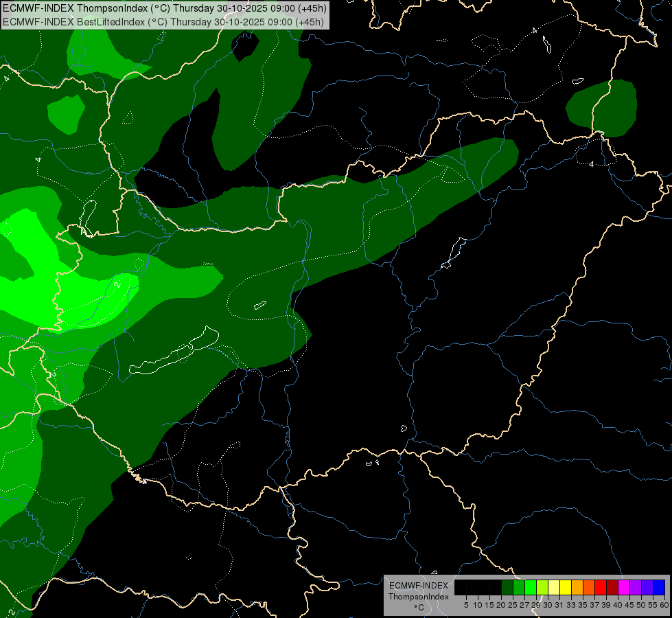Image resolution: width=672 pixels, height=618 pixels.
Task: Click the legend '°C' unit label
Action: (419, 607)
